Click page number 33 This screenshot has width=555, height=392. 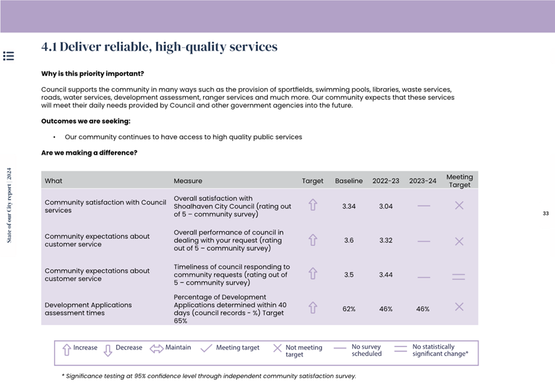coord(545,213)
